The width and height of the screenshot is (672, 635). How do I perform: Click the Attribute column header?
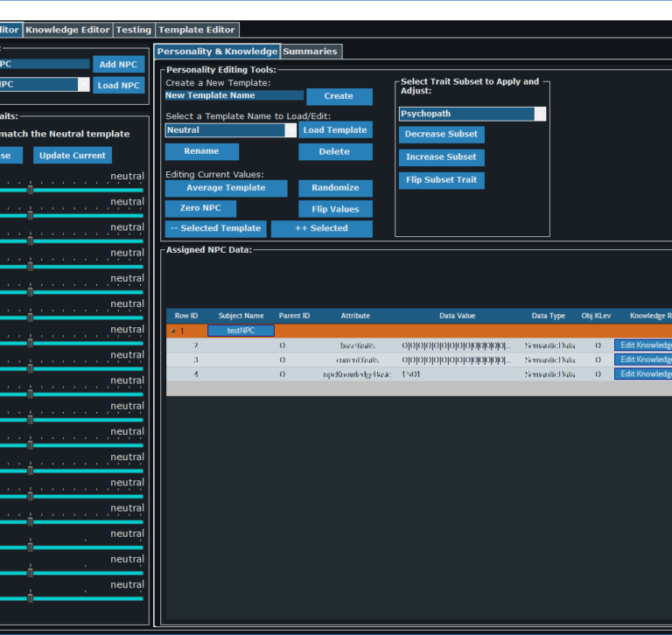click(355, 317)
